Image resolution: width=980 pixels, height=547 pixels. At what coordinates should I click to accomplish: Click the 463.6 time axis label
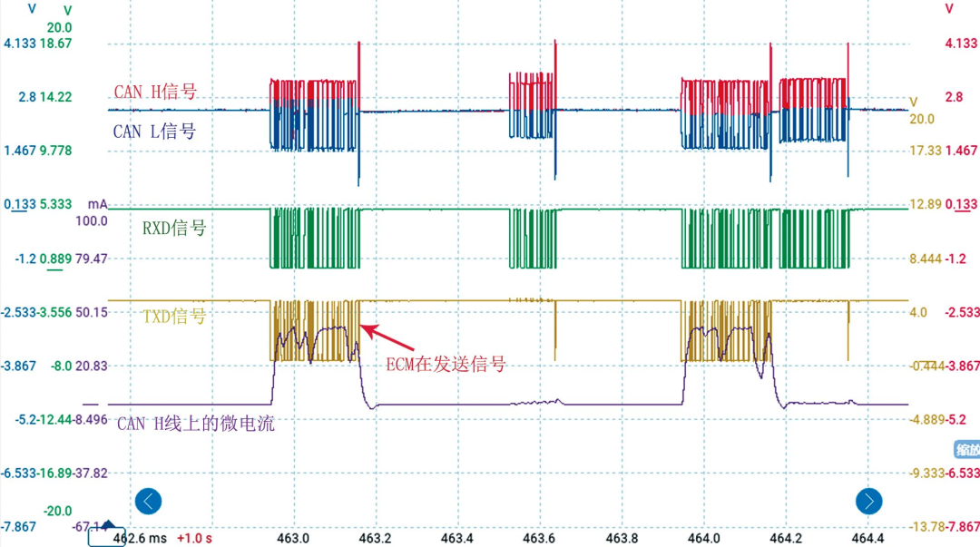539,538
